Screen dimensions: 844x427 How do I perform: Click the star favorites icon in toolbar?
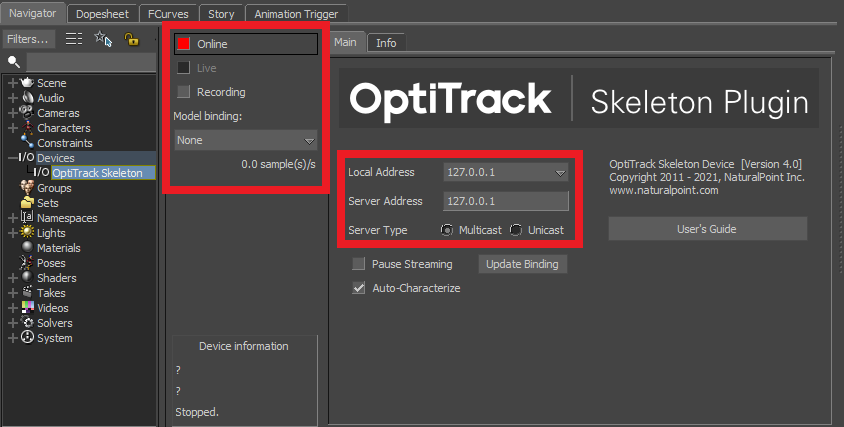click(x=102, y=38)
